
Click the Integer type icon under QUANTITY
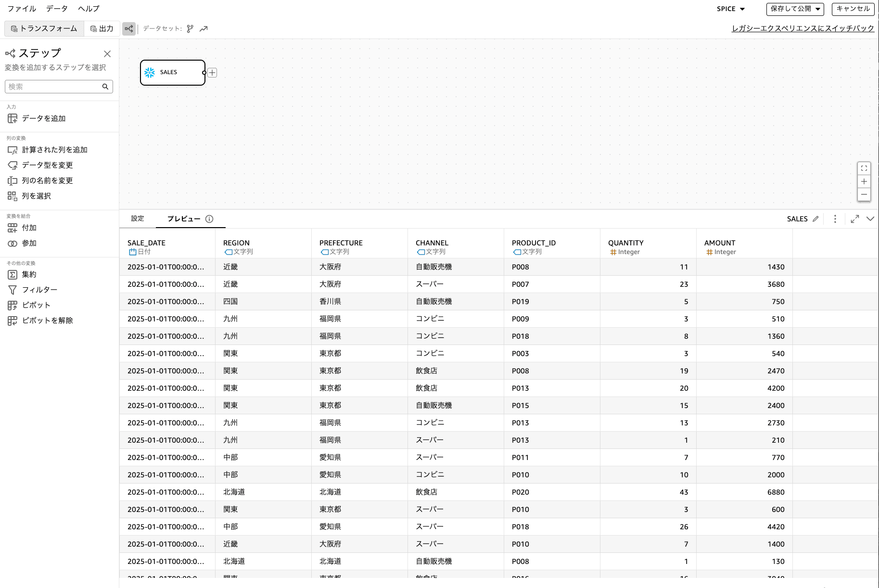[x=613, y=252]
